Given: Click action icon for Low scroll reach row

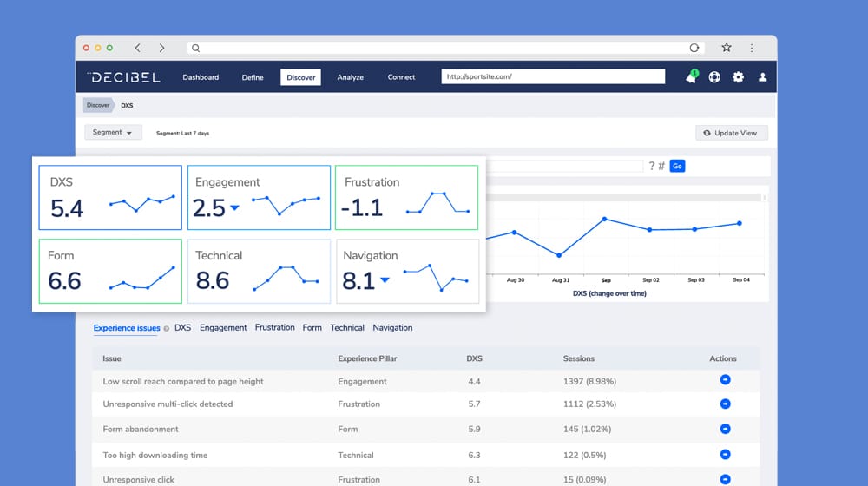Looking at the screenshot, I should coord(725,380).
